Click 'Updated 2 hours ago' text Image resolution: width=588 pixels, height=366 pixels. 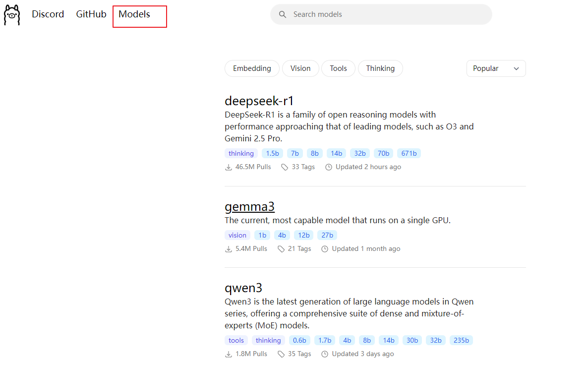click(368, 167)
